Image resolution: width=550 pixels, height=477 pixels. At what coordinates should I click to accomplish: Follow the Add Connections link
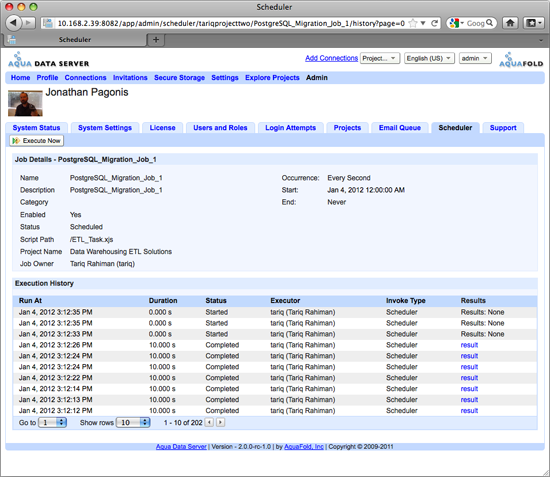pyautogui.click(x=331, y=58)
